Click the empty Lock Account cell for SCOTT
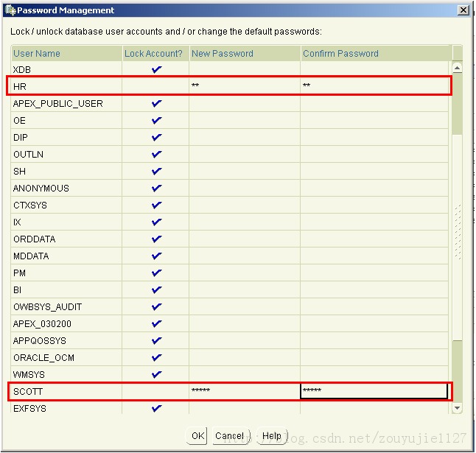476x453 pixels. pyautogui.click(x=155, y=392)
